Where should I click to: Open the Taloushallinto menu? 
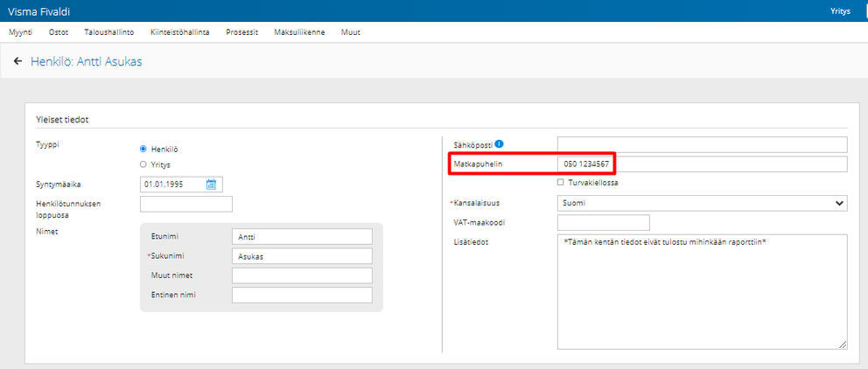click(109, 32)
